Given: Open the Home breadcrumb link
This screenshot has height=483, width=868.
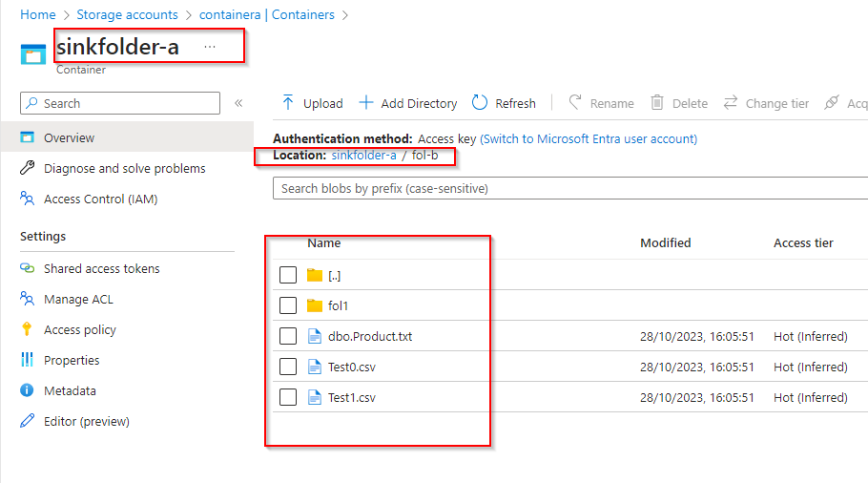Looking at the screenshot, I should (x=37, y=15).
